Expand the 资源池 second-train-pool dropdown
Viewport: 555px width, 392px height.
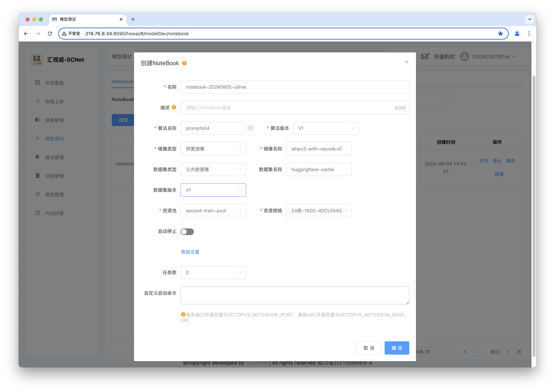click(213, 210)
